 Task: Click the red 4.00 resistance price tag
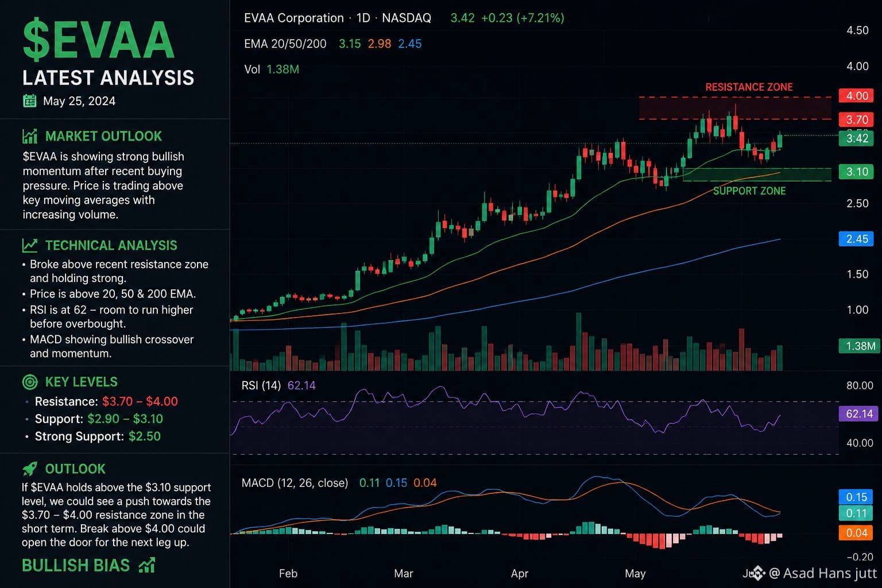[857, 96]
